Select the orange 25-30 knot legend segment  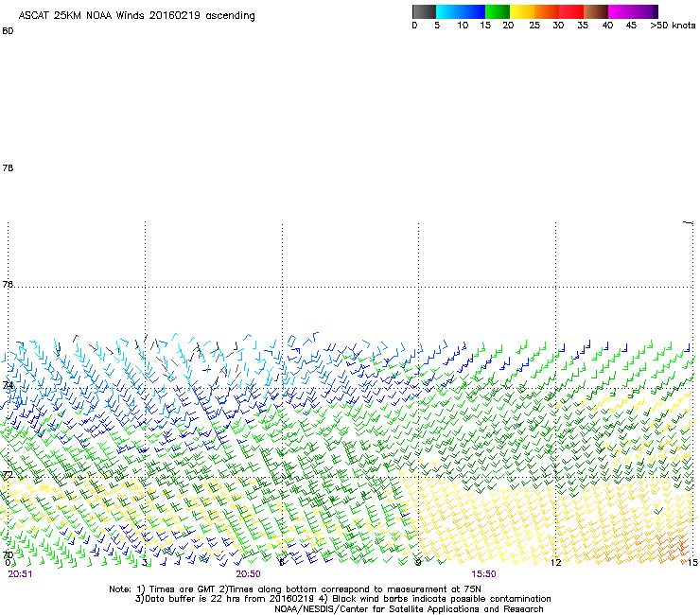pos(547,11)
